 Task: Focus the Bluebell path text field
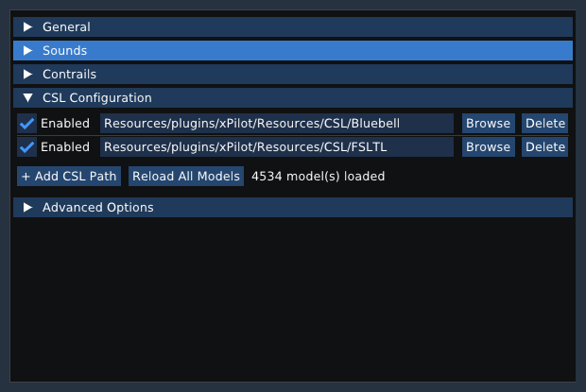[x=277, y=124]
